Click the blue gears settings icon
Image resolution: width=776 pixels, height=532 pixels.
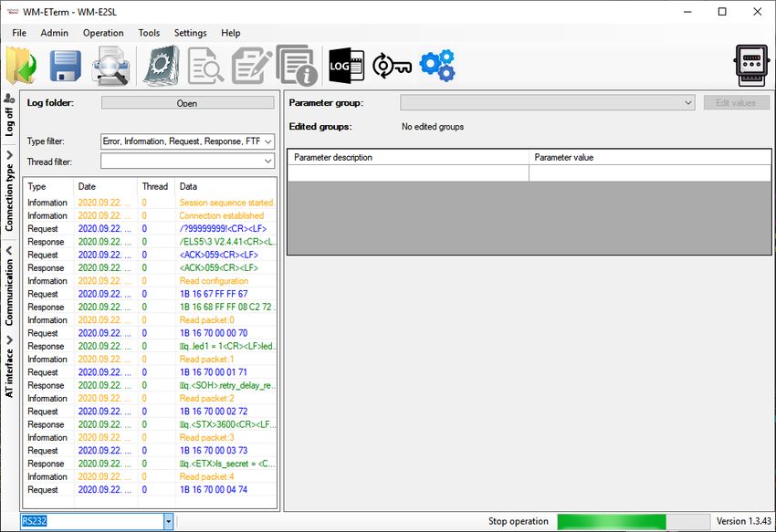pyautogui.click(x=437, y=66)
